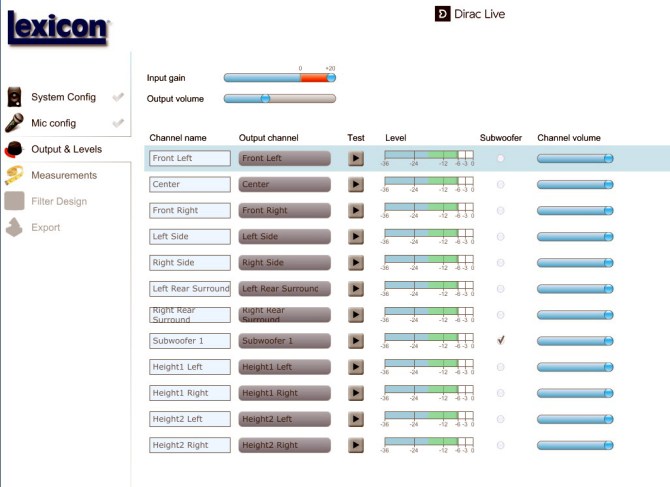
Task: Uncheck the Subwoofer 1 subwoofer checkbox
Action: pos(501,340)
